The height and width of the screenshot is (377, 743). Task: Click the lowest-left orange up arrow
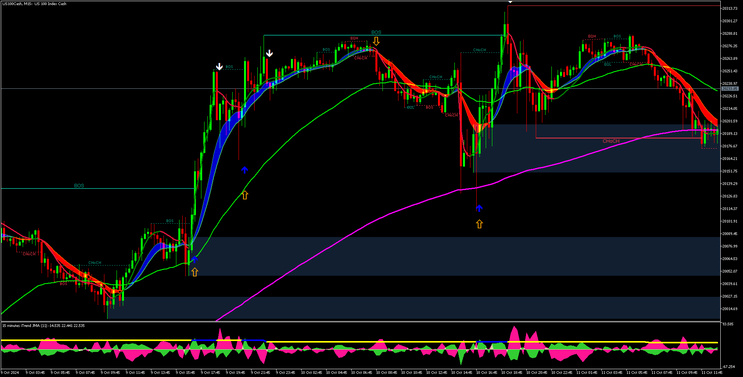[194, 272]
